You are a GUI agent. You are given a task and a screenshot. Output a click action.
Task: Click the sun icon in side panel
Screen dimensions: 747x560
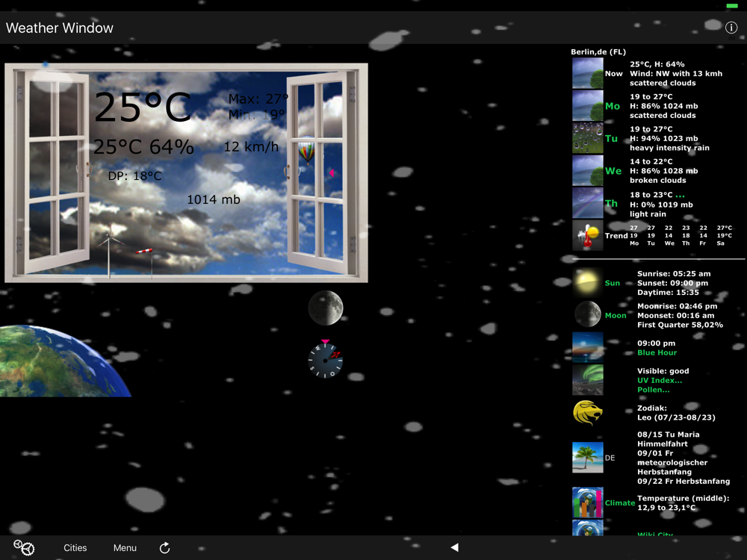pyautogui.click(x=587, y=282)
